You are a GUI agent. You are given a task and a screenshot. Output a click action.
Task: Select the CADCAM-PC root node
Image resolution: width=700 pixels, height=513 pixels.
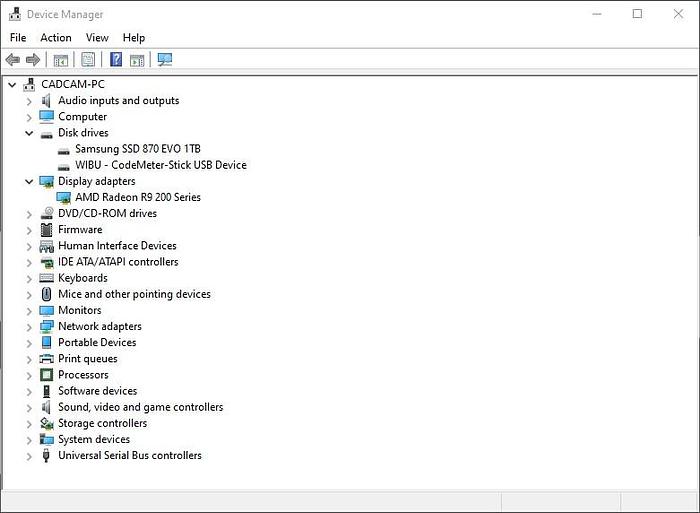pyautogui.click(x=72, y=85)
